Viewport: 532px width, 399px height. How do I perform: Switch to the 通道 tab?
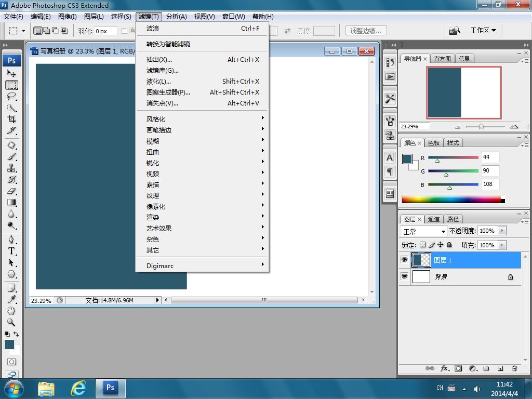[434, 219]
